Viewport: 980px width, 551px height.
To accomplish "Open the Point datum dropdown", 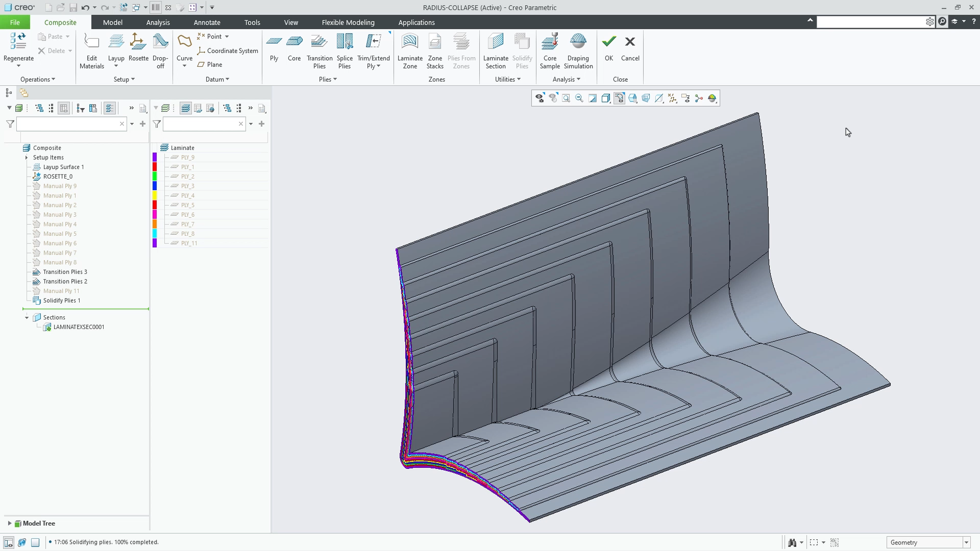I will (227, 37).
